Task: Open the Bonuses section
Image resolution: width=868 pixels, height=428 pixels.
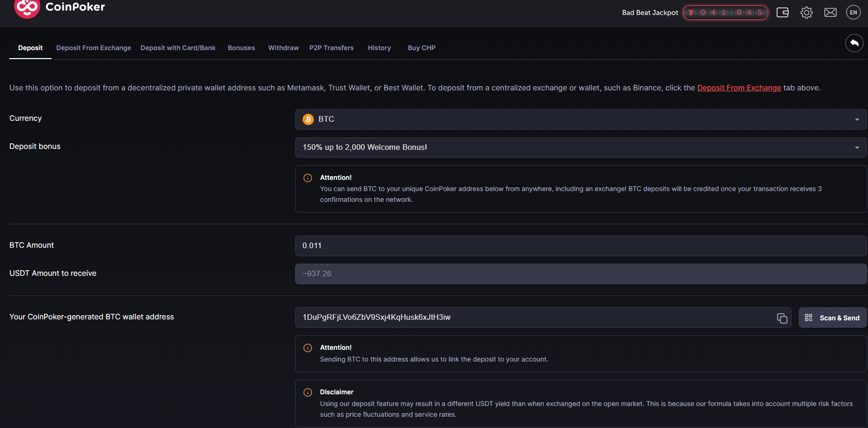Action: point(241,48)
